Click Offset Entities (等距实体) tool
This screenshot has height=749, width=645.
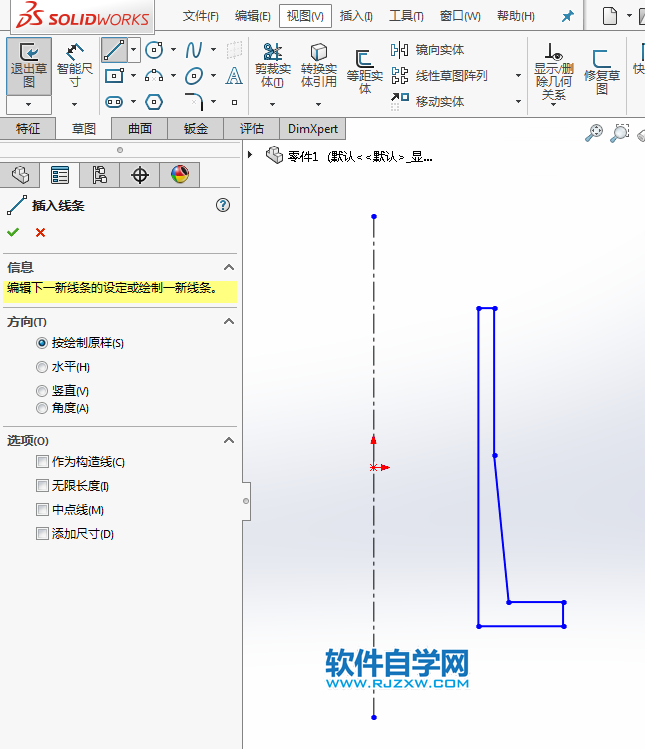tap(365, 72)
